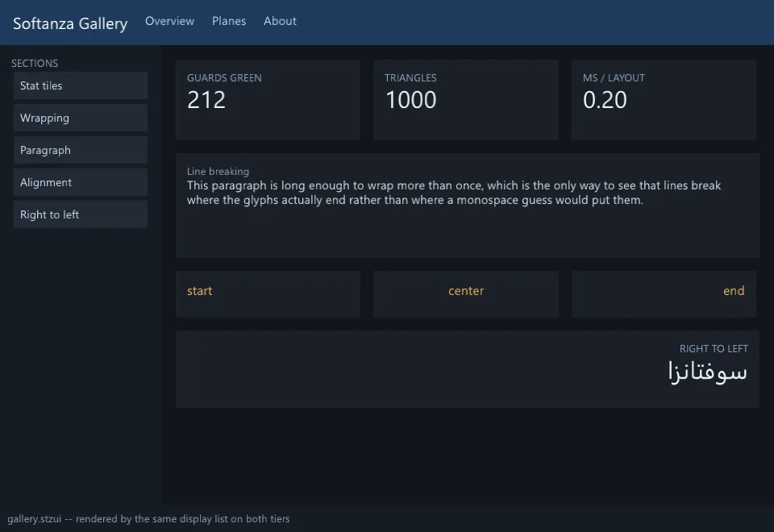Click the end alignment label

coord(734,291)
